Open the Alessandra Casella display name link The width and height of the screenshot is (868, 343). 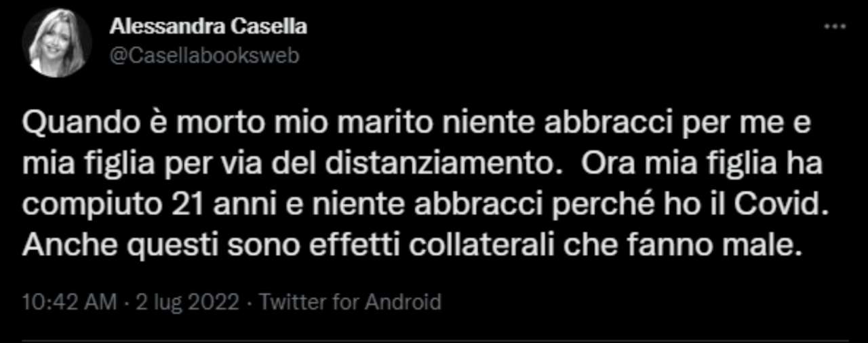(208, 27)
